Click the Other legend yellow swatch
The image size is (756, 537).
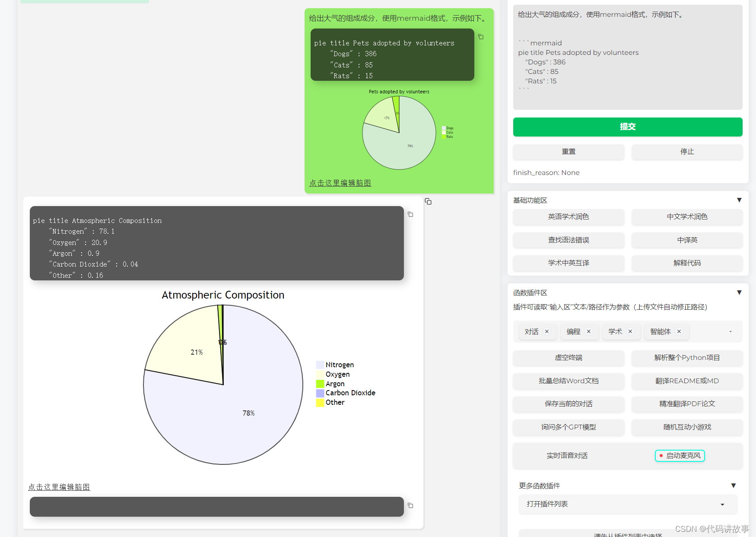point(320,403)
